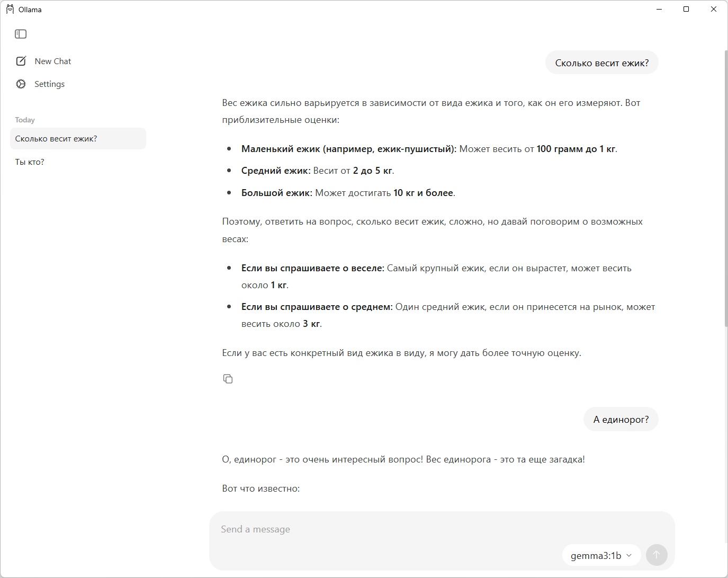Open the gemma3:1b model selector
The image size is (728, 578).
coord(596,555)
